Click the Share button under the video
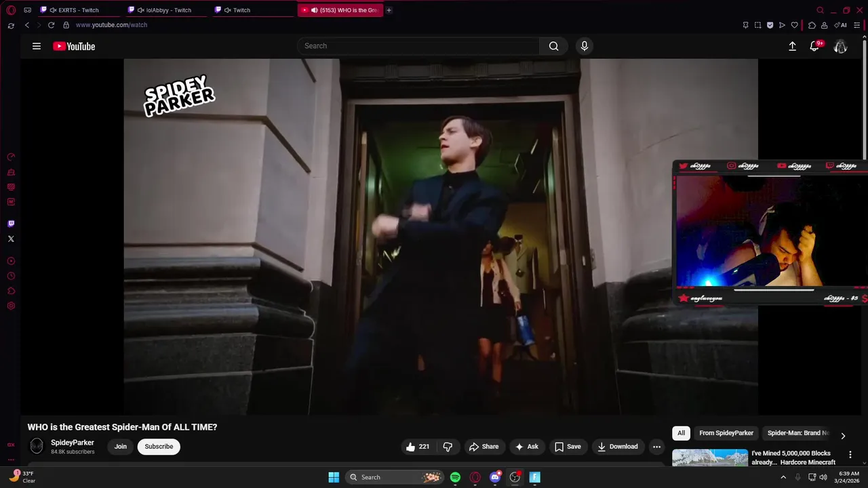The width and height of the screenshot is (868, 488). 484,447
